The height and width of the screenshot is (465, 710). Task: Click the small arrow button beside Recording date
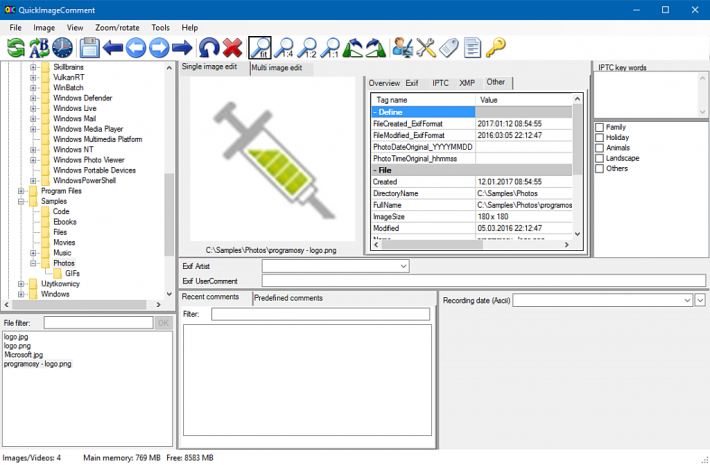click(700, 300)
